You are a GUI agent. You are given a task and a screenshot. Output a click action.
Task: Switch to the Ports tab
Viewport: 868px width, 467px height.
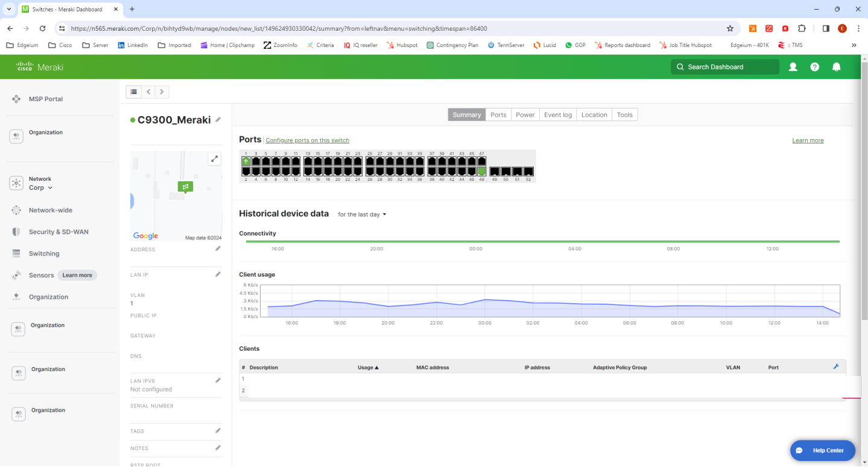coord(498,114)
